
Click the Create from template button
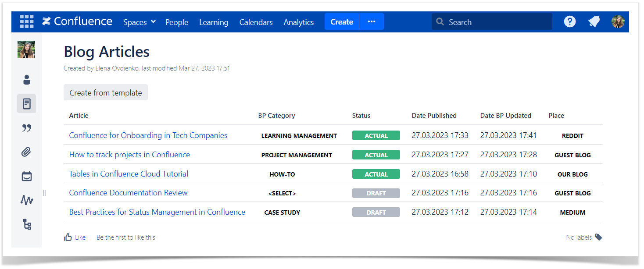pos(106,92)
